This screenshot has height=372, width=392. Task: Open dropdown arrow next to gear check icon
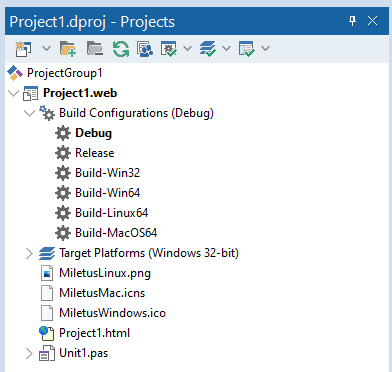188,49
